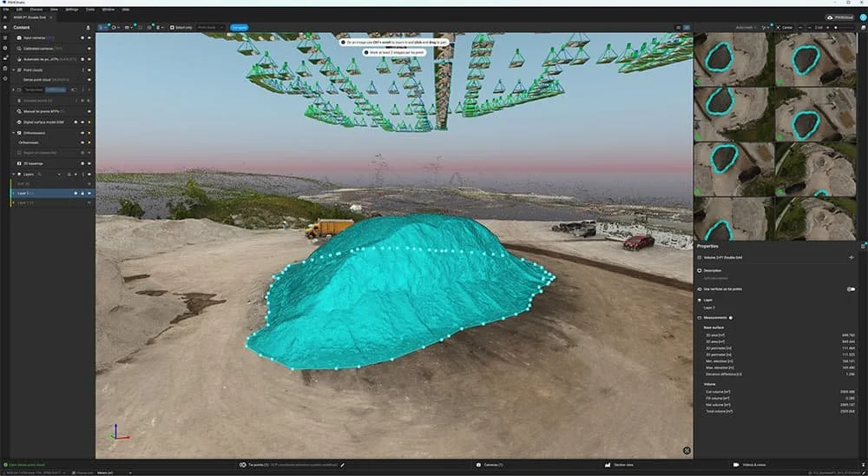Click the lock icon on Layer 2
Screen dimensions: 868x476
coord(82,193)
